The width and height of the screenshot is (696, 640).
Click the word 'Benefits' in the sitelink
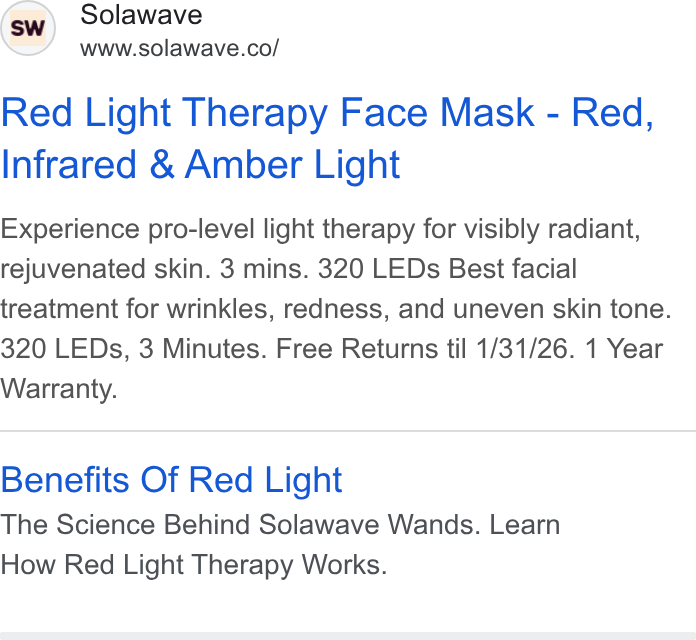[x=65, y=480]
